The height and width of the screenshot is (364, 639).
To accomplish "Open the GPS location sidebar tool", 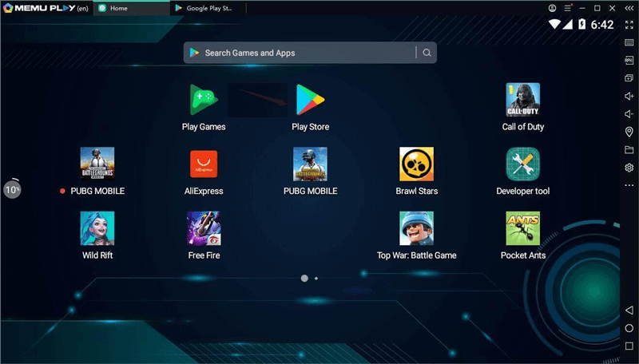I will 629,132.
